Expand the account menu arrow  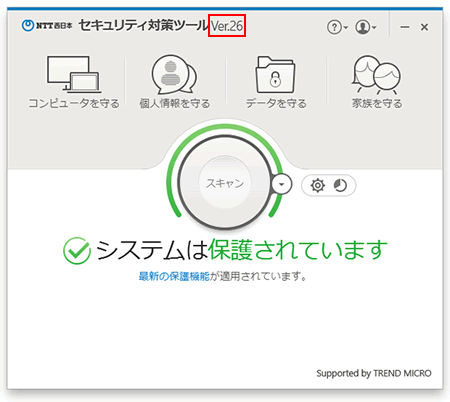[374, 27]
